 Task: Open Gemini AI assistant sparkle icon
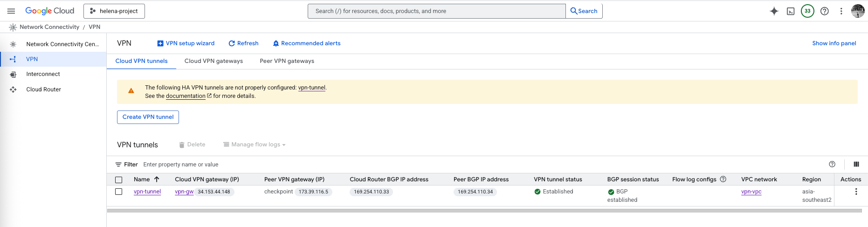[x=774, y=11]
